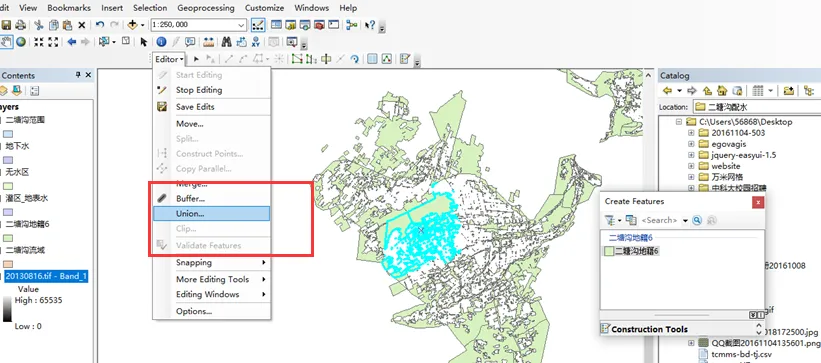Click the orange symbol swatch under 二塘沟流域
The height and width of the screenshot is (363, 821).
[9, 264]
